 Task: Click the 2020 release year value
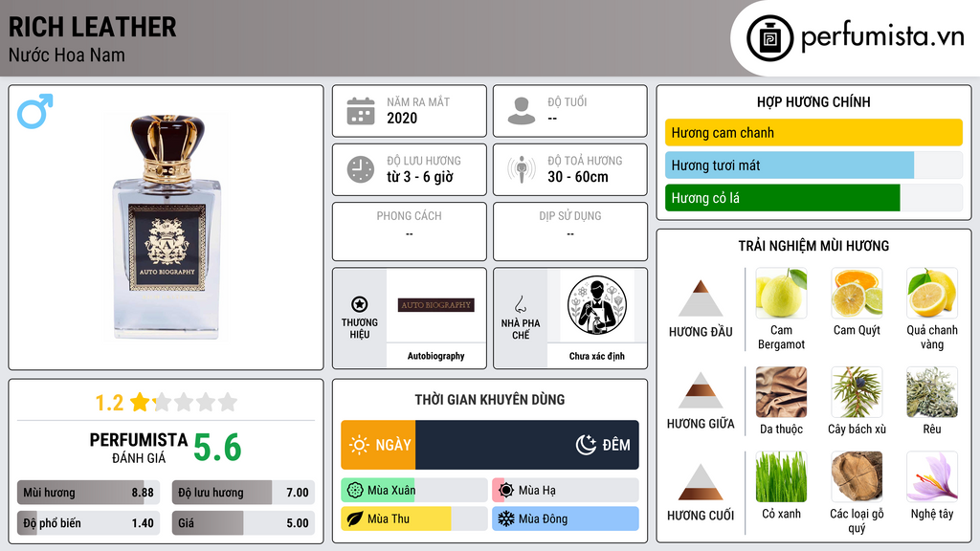(402, 118)
